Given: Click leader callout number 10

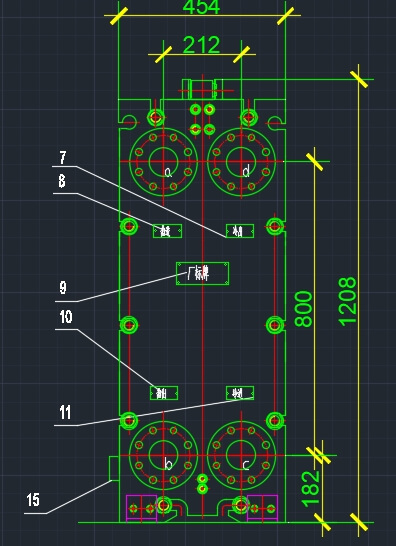Looking at the screenshot, I should point(66,317).
